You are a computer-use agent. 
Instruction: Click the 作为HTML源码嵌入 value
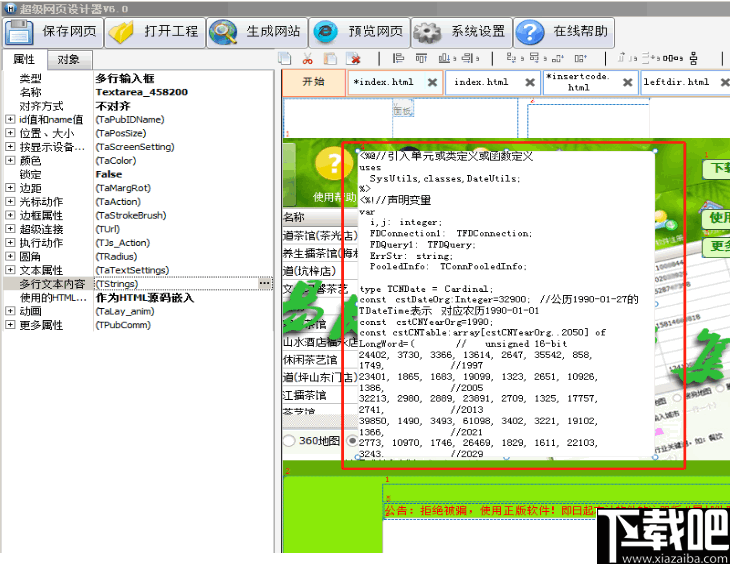(x=144, y=297)
